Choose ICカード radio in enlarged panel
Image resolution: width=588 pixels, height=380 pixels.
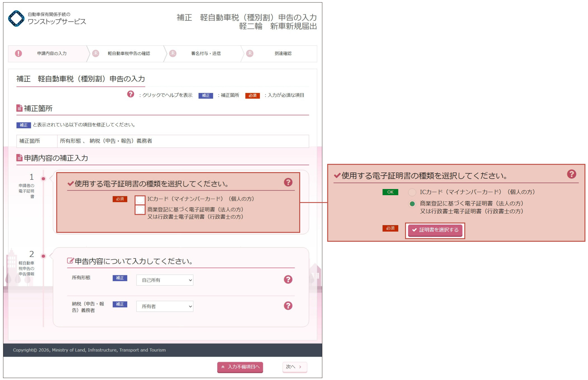coord(412,192)
